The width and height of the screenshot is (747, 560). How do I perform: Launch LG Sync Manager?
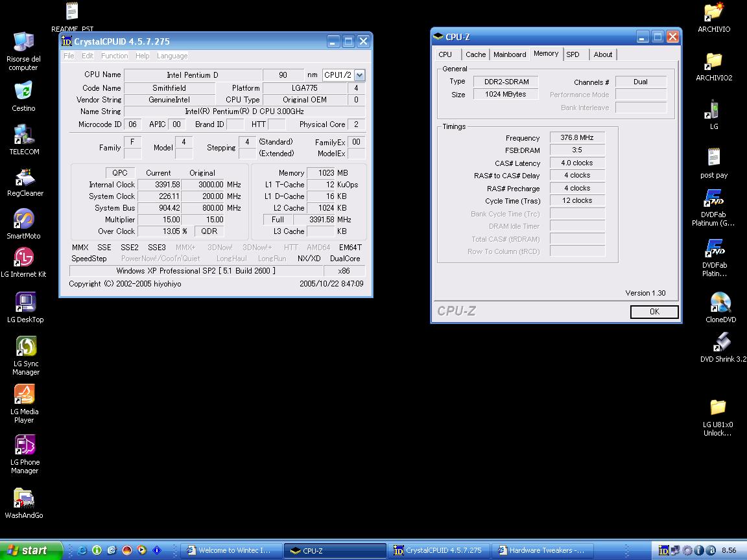(x=26, y=346)
